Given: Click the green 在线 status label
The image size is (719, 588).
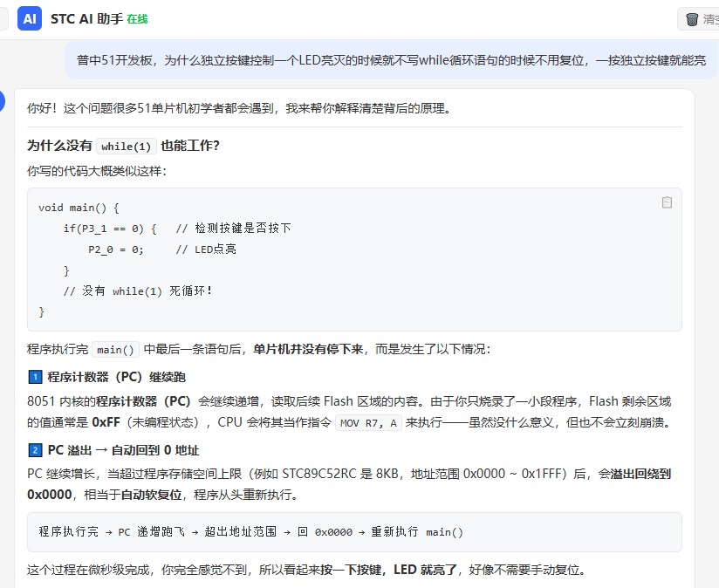Looking at the screenshot, I should coord(137,19).
